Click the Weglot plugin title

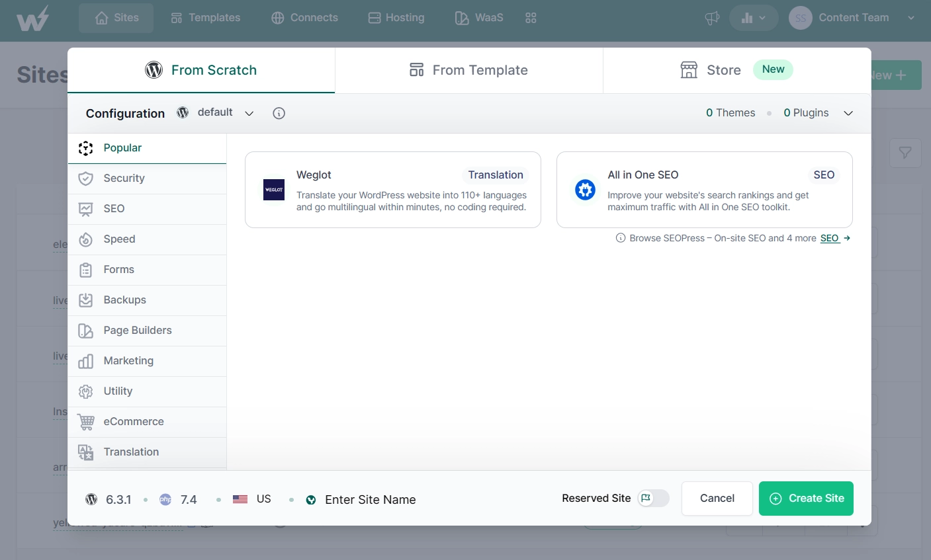pos(314,175)
